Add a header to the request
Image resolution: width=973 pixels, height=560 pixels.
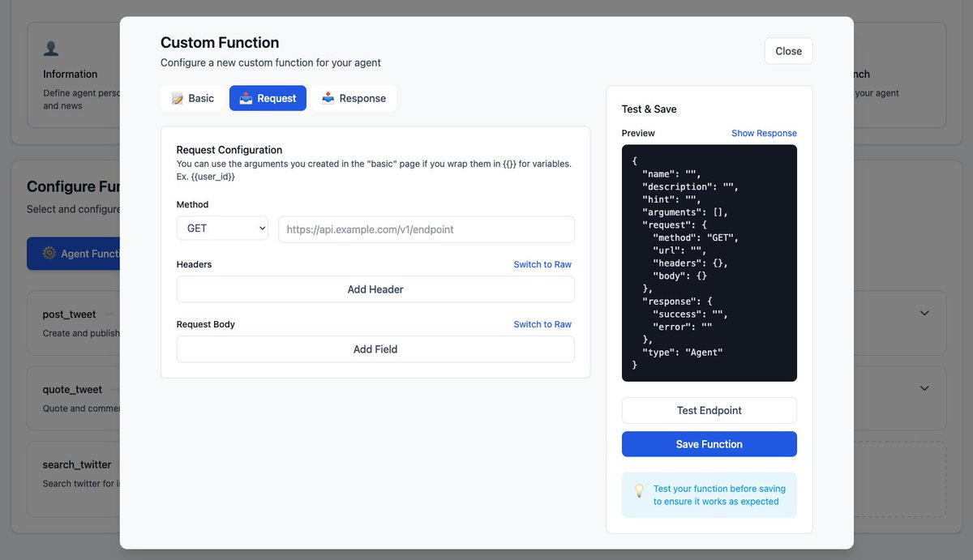[x=375, y=289]
